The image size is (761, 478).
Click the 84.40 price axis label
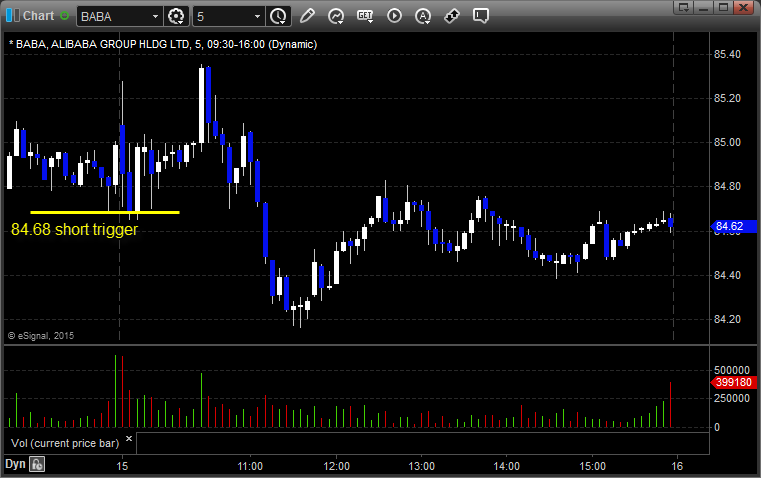(x=727, y=275)
